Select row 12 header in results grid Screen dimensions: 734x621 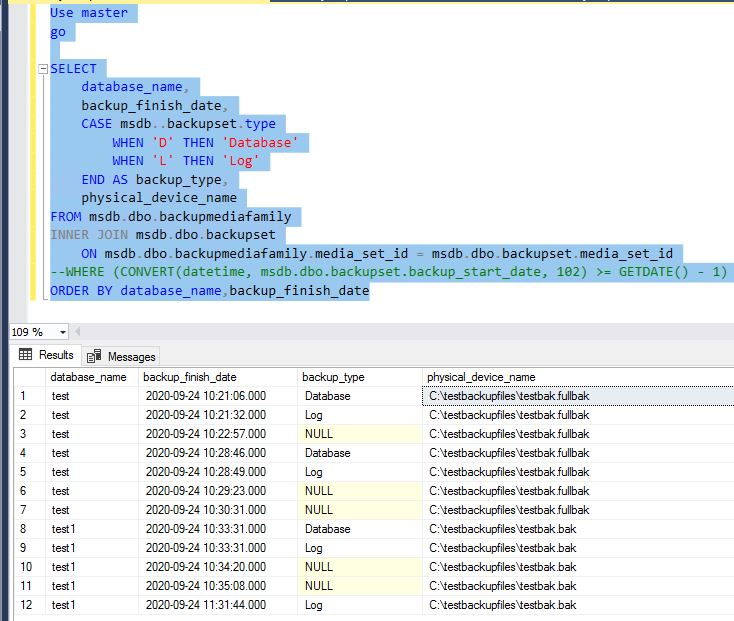pos(29,605)
